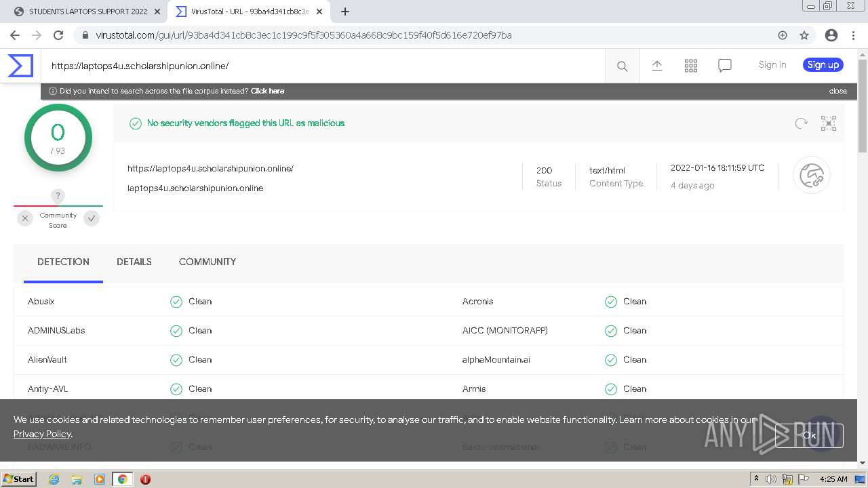Open the DETAILS tab
868x488 pixels.
pyautogui.click(x=134, y=262)
